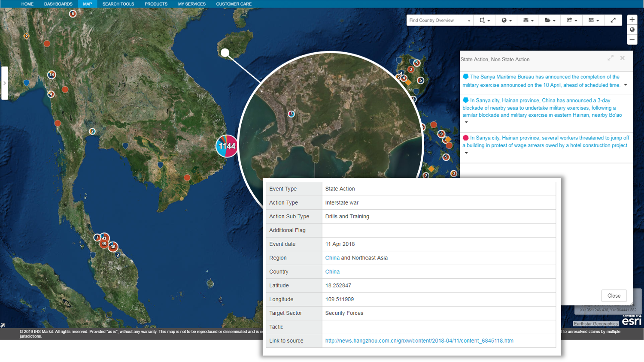Screen dimensions: 644x362
Task: Select the MAP tab
Action: pos(88,4)
